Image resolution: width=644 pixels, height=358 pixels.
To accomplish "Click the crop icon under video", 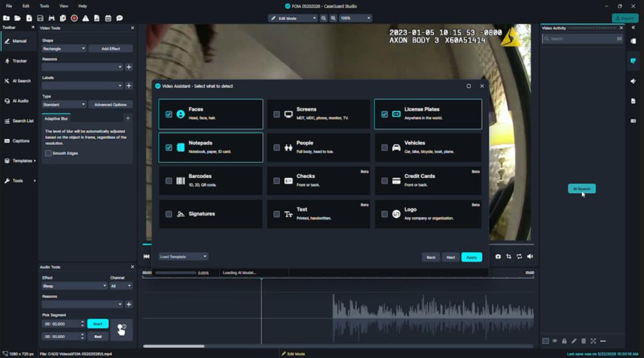I will [x=508, y=257].
